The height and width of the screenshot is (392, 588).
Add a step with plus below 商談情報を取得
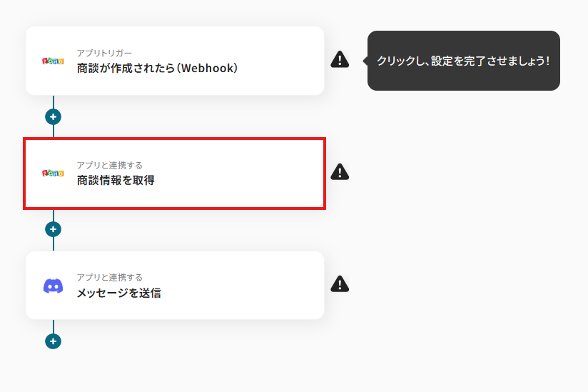point(54,229)
